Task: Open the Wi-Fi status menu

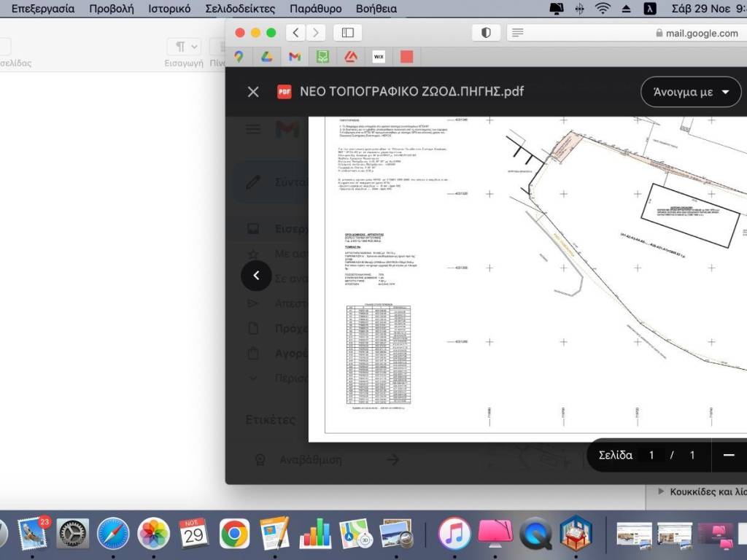Action: click(603, 9)
